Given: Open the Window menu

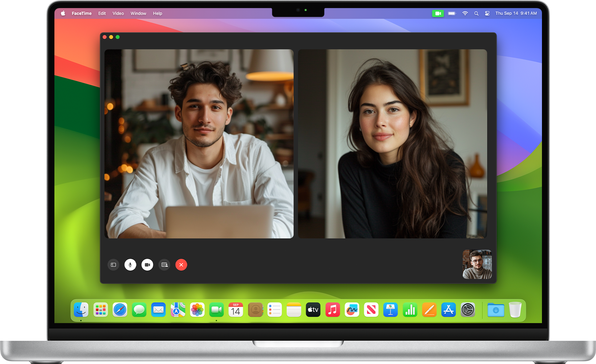Looking at the screenshot, I should 138,13.
